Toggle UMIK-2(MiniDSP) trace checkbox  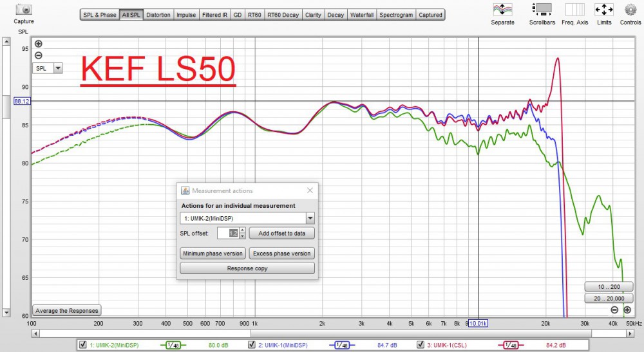point(82,345)
